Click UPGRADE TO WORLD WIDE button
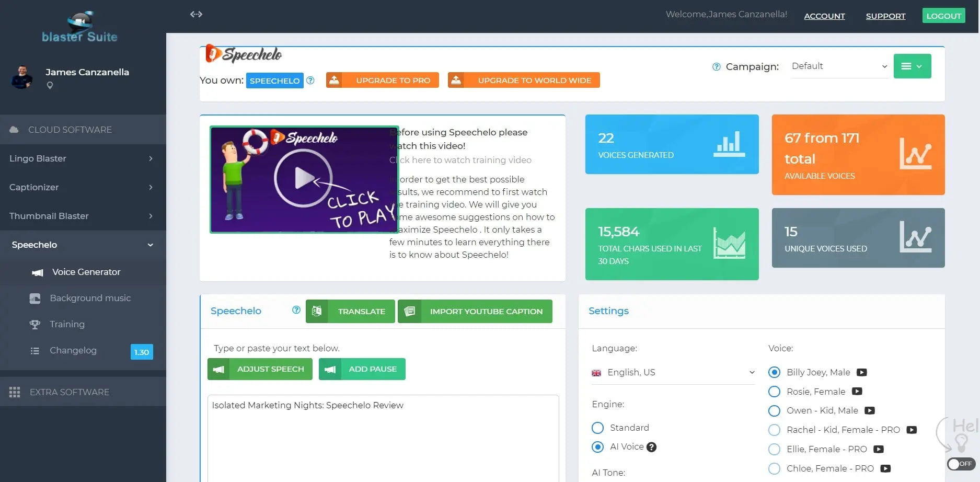The width and height of the screenshot is (980, 482). tap(524, 80)
